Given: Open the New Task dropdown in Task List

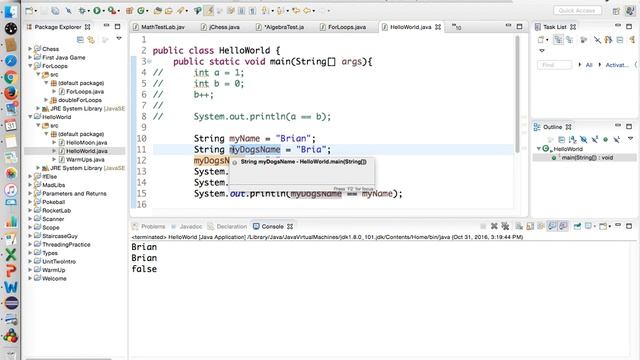Looking at the screenshot, I should point(547,40).
